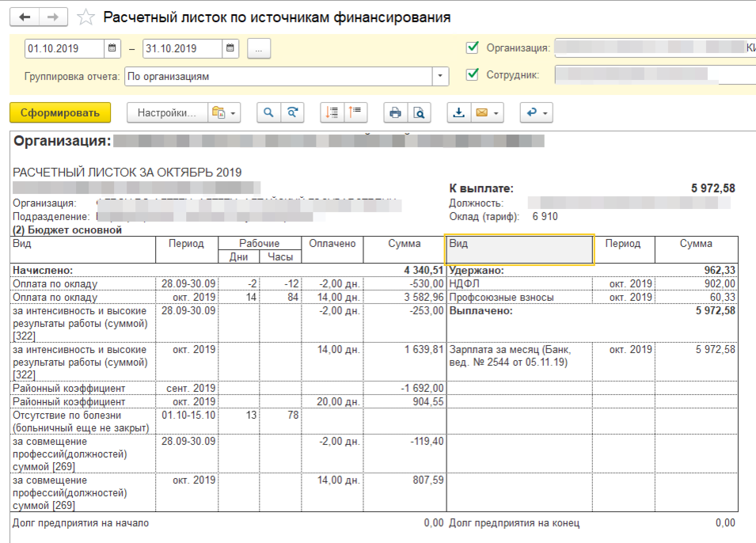This screenshot has height=543, width=756.
Task: Click the Выплачено label
Action: pos(481,310)
